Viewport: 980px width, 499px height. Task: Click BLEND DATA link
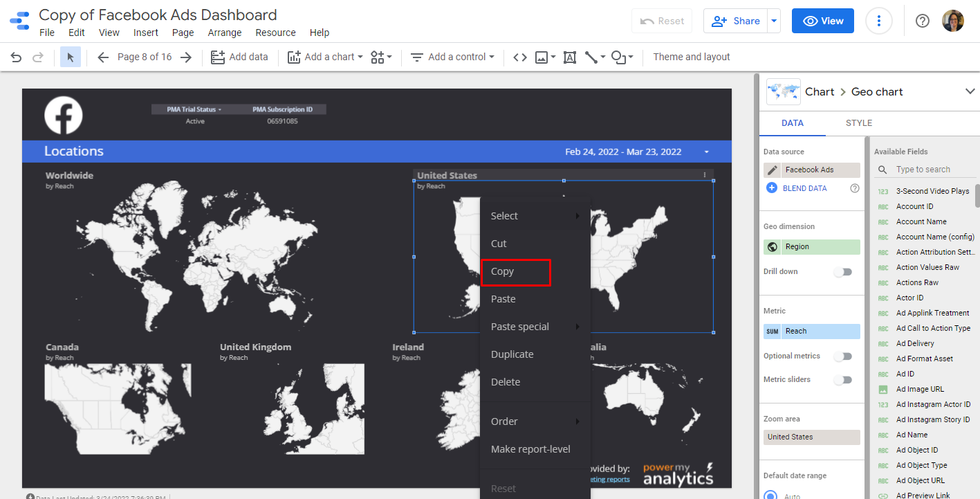(804, 188)
